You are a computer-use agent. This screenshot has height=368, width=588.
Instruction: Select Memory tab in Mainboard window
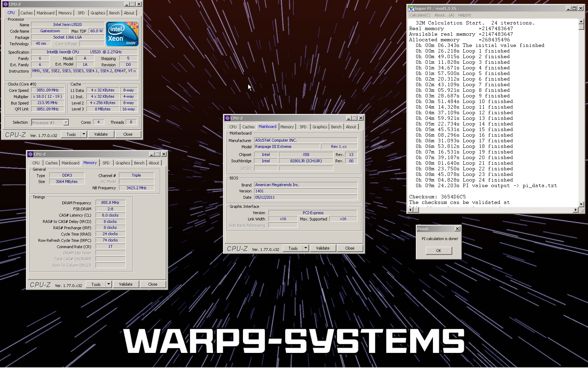click(287, 127)
